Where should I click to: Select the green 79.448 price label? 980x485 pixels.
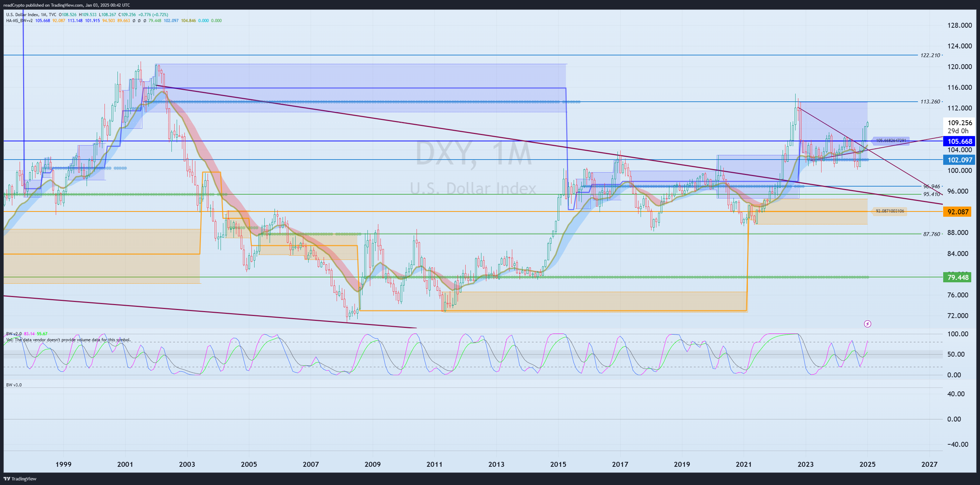pos(957,277)
